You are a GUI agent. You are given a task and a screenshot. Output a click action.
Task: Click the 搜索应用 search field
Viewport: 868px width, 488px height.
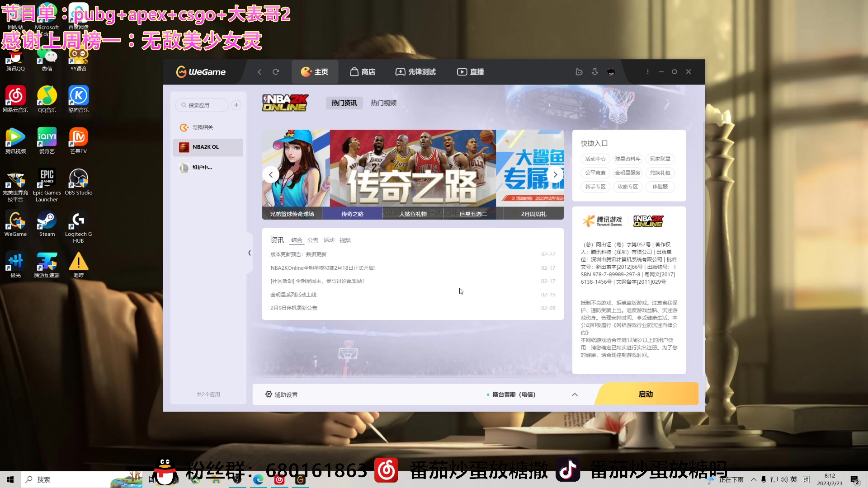point(202,105)
